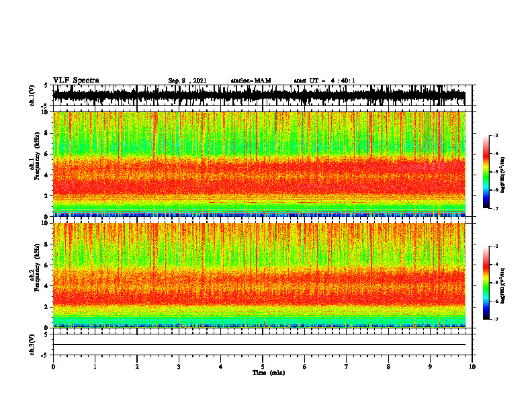Click the "-5" tick on ch.1(V) axis
The width and height of the screenshot is (532, 411).
pos(45,106)
